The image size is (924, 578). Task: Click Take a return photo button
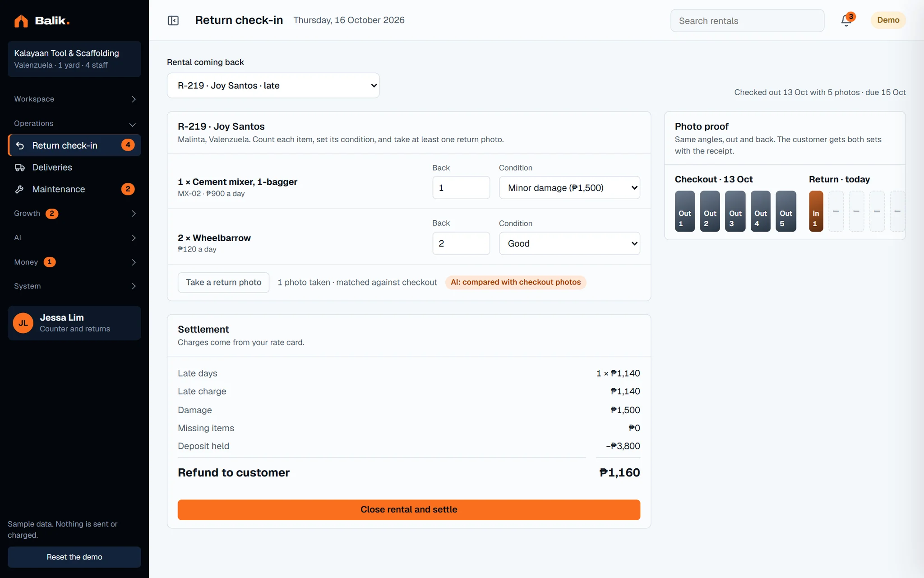pos(223,282)
